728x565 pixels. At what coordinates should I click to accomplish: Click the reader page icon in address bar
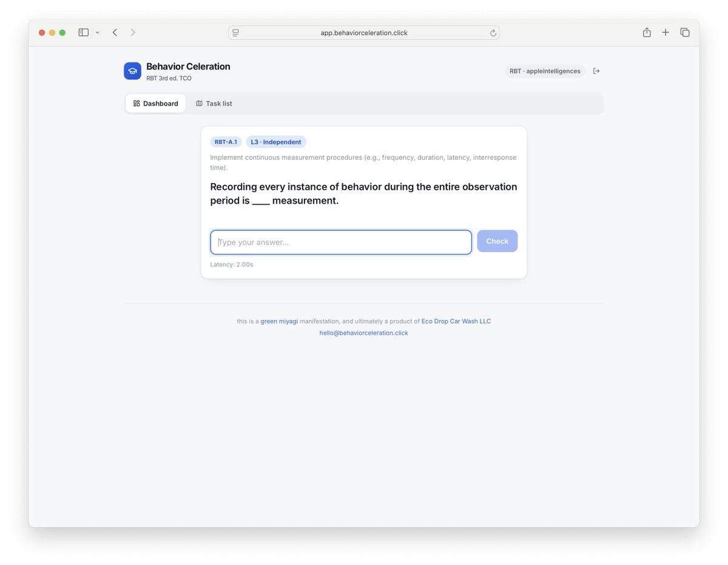pos(235,33)
